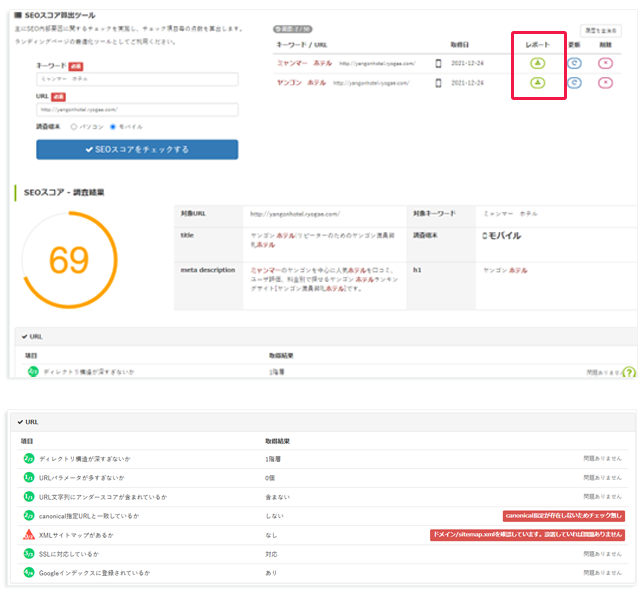Click score badge for canonical指定URL row

point(29,515)
